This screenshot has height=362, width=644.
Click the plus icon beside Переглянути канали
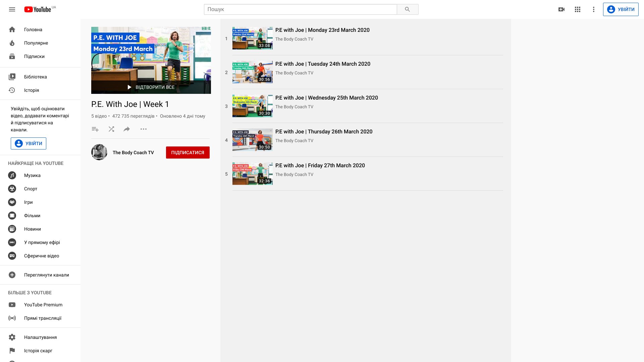[x=12, y=275]
